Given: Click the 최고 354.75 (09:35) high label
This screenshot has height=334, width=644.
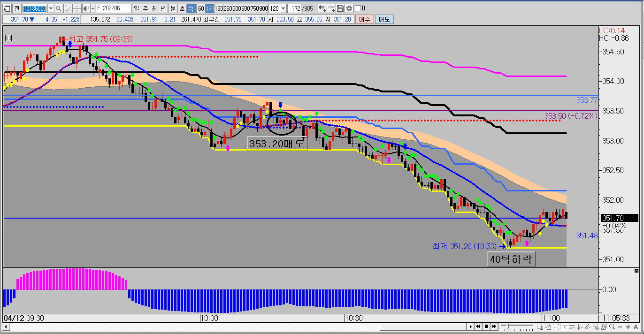Looking at the screenshot, I should click(x=101, y=39).
